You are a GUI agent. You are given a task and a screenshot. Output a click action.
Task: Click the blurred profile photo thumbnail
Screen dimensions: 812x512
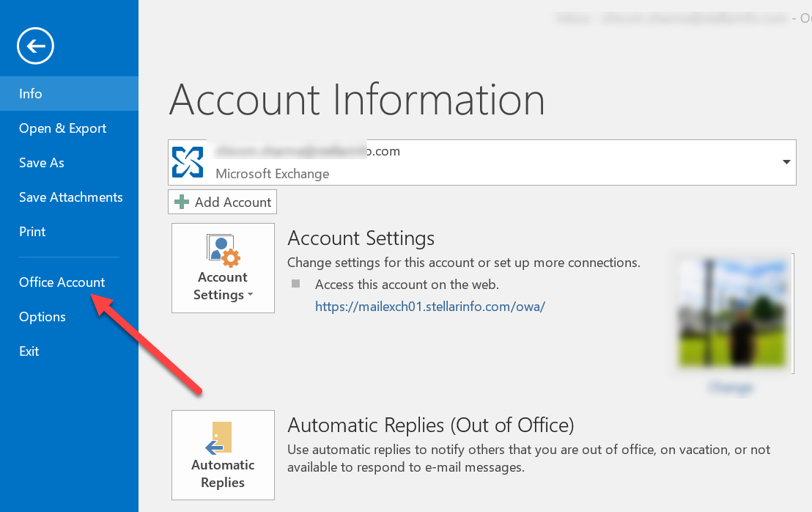coord(731,312)
